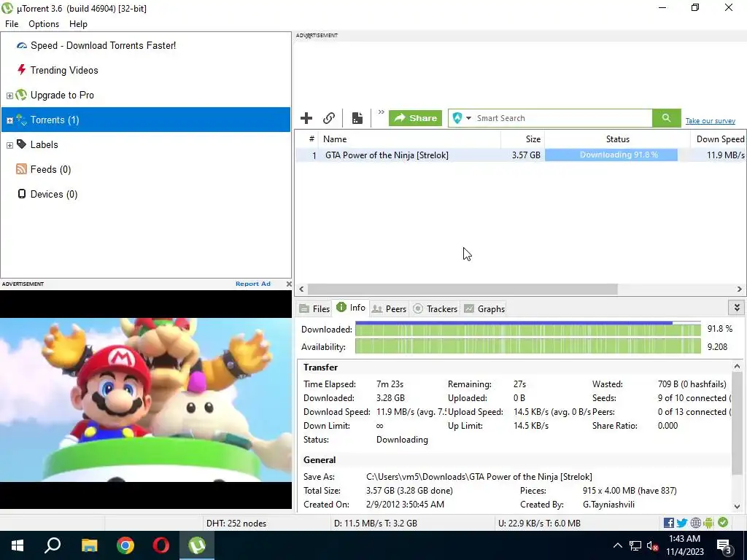Viewport: 747px width, 560px height.
Task: Select Feeds (0) in sidebar
Action: [50, 169]
